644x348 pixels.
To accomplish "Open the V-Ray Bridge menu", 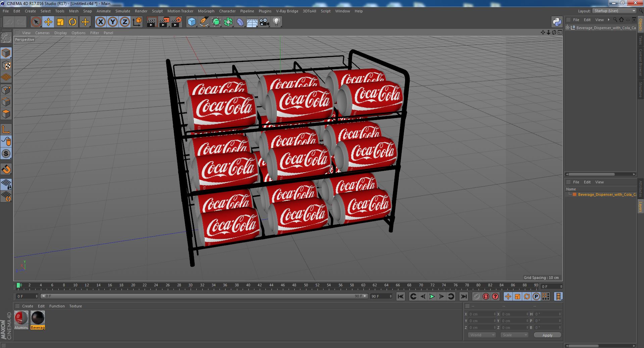I will tap(287, 11).
